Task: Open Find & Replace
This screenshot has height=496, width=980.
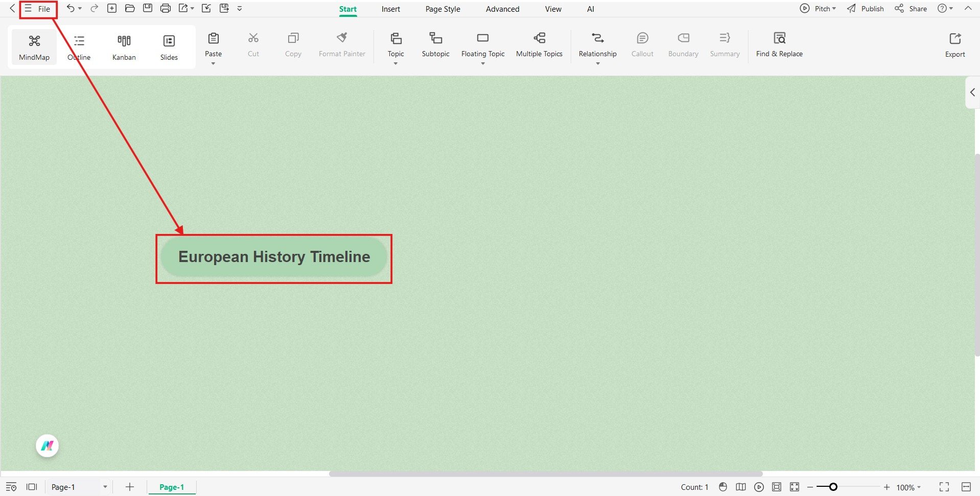Action: pos(779,45)
